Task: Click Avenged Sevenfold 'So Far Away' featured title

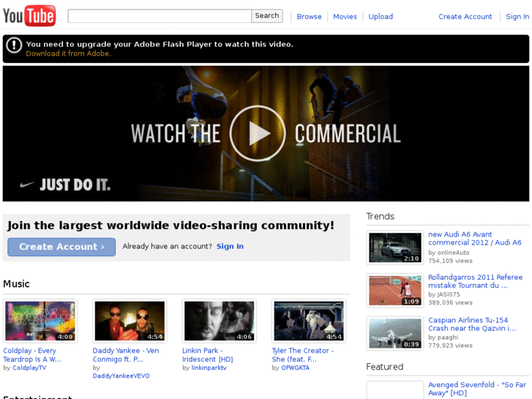Action: pos(477,389)
